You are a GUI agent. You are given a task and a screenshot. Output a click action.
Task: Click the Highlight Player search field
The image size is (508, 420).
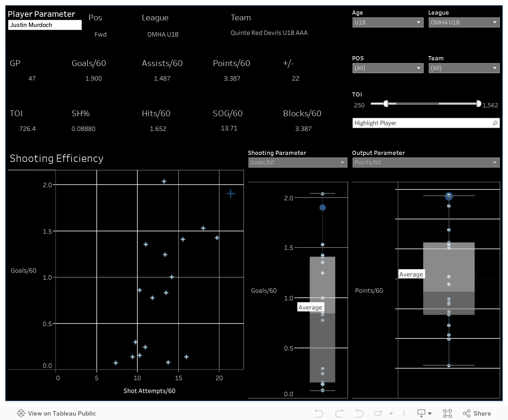click(x=426, y=123)
